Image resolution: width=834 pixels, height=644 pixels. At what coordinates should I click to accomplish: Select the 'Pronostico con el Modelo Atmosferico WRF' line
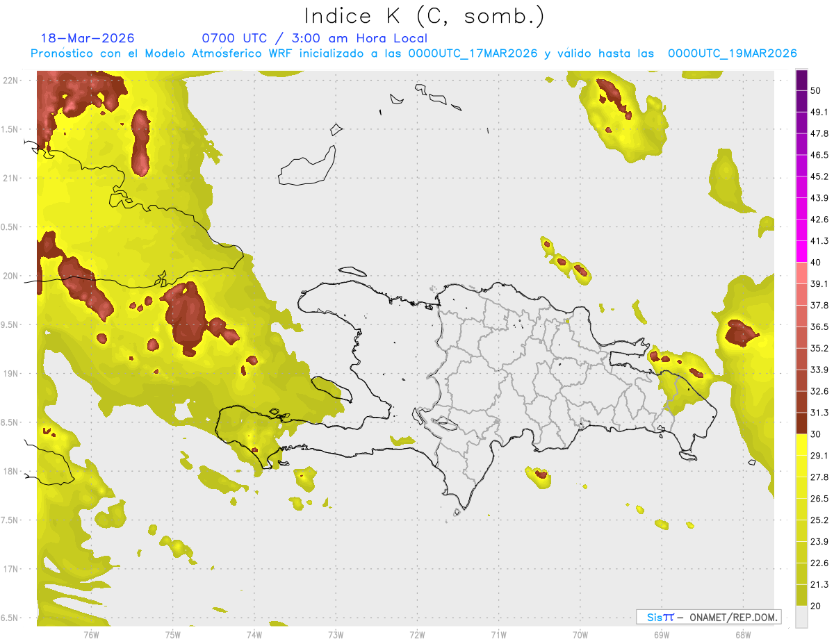[x=414, y=53]
